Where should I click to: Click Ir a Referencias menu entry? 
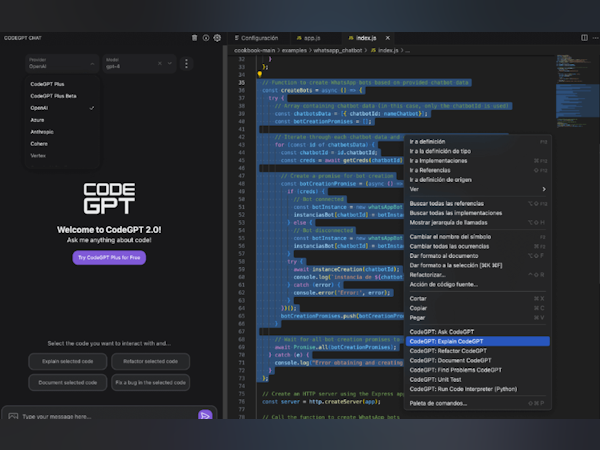478,170
